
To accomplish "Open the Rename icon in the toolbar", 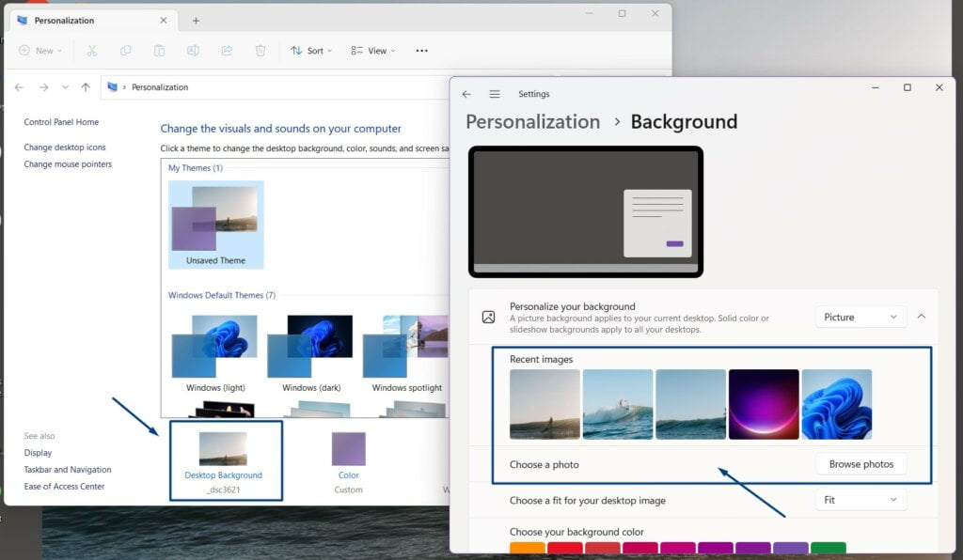I will point(193,51).
